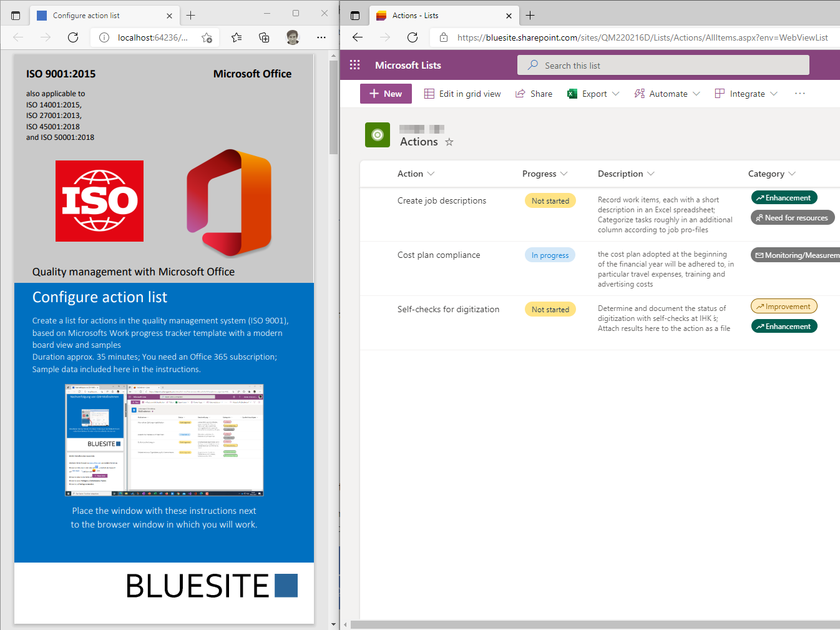The image size is (840, 630).
Task: Open tab actions menu in left window
Action: click(16, 16)
